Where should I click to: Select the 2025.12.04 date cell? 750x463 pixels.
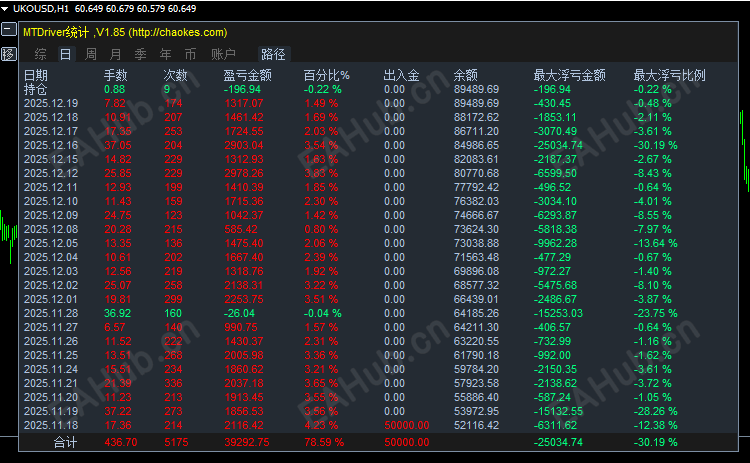point(51,257)
